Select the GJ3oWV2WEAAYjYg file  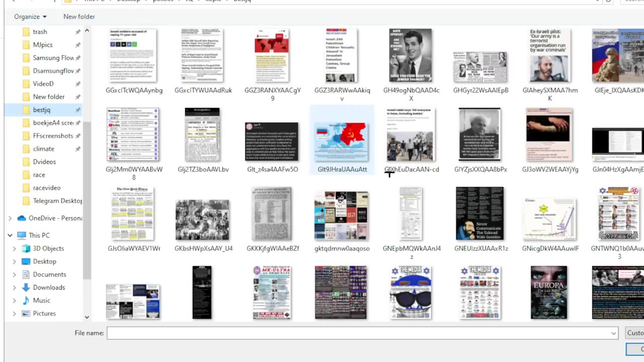(550, 140)
